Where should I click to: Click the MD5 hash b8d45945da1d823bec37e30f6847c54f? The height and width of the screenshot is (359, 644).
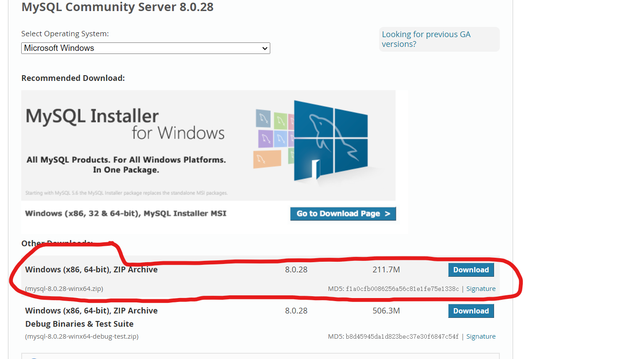click(x=402, y=336)
